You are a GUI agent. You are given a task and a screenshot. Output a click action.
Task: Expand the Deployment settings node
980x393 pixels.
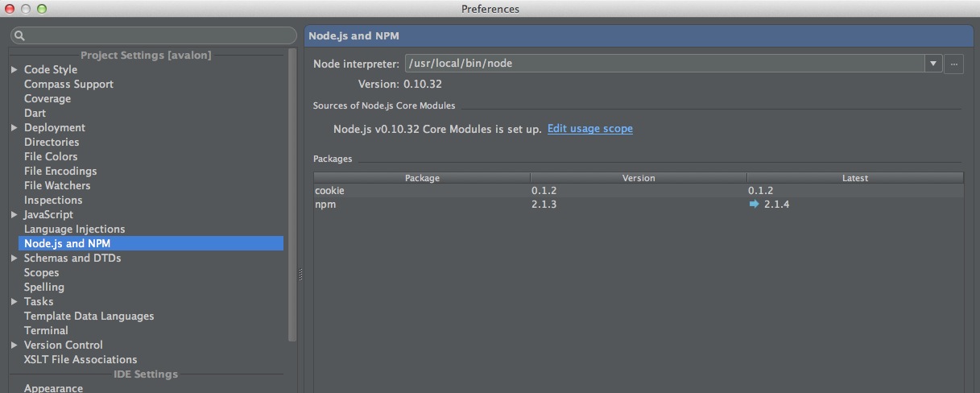coord(14,128)
